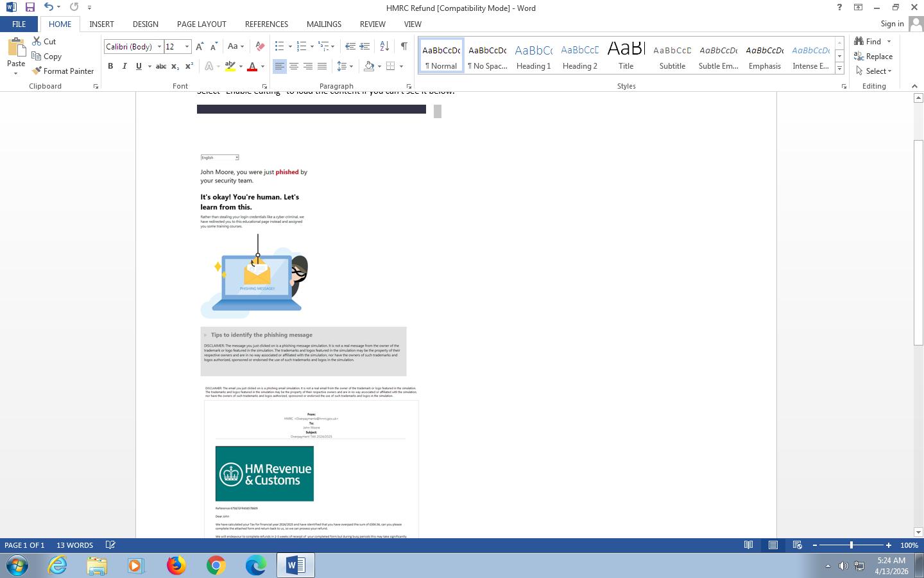This screenshot has height=578, width=924.
Task: Increase font size with Grow Font
Action: coord(200,46)
